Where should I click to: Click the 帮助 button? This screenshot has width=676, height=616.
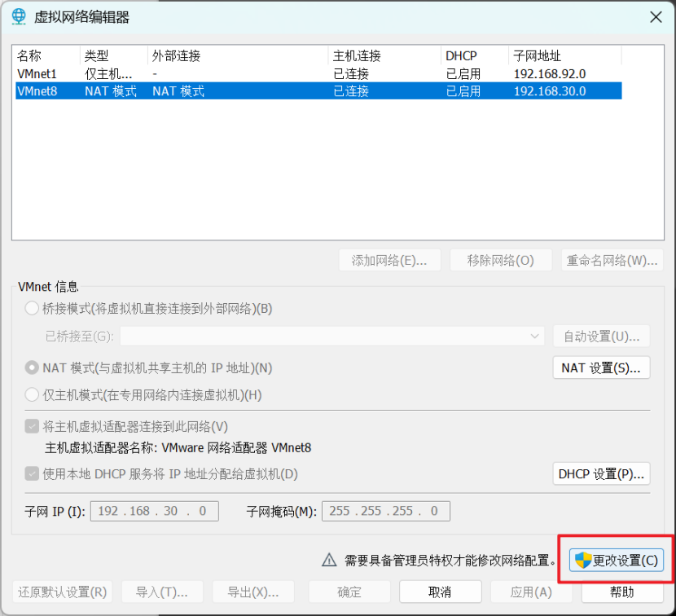[622, 592]
